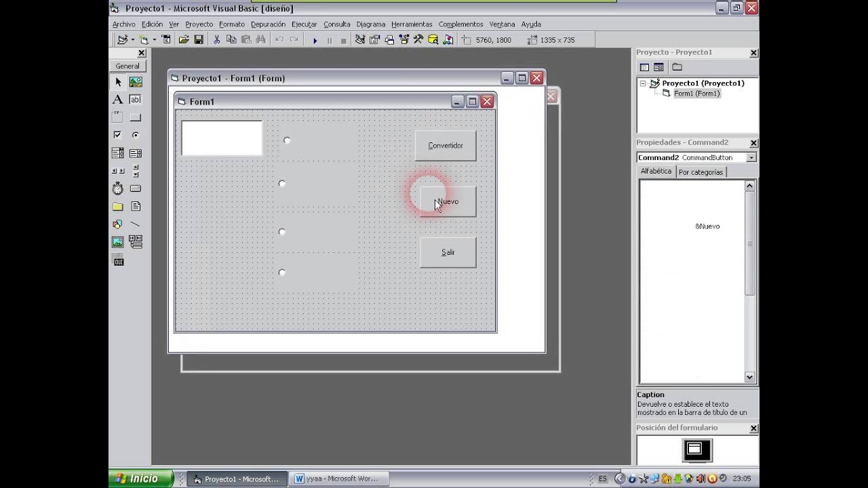The image size is (868, 488).
Task: Select the CommandButton control tool
Action: 136,117
